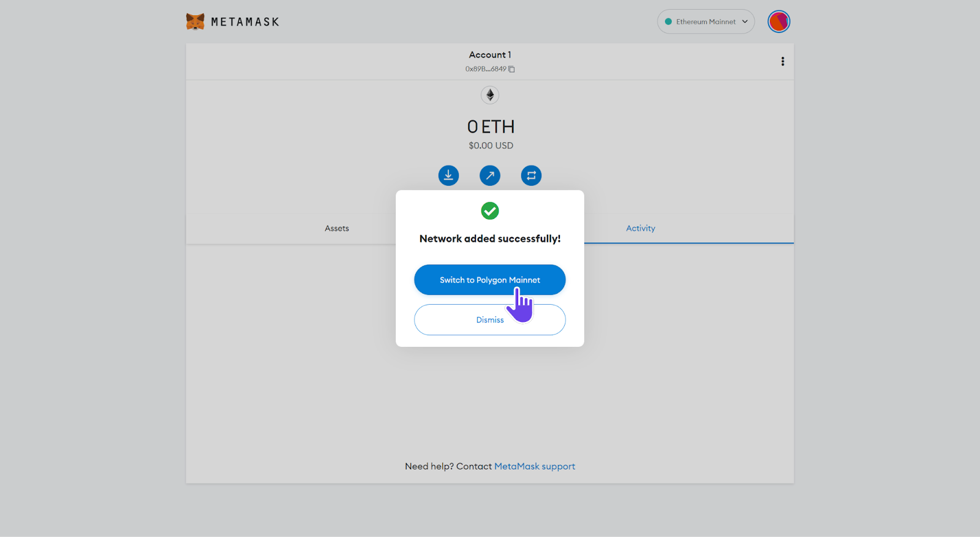This screenshot has height=537, width=980.
Task: Click the Account 1 name
Action: (490, 55)
